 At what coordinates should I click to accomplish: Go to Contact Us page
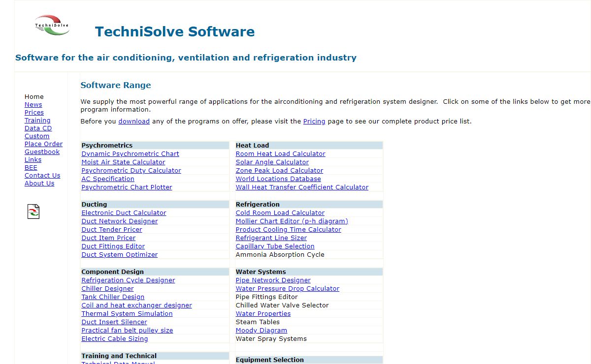click(42, 176)
